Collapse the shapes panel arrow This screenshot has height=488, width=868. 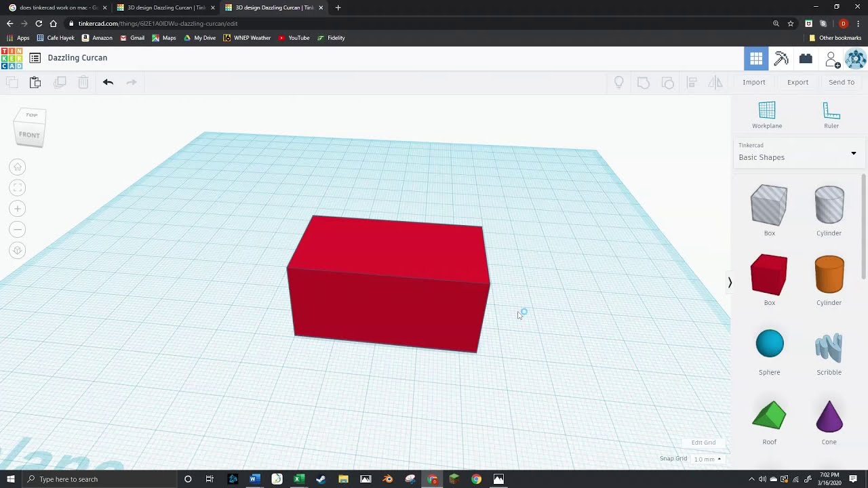(x=730, y=283)
